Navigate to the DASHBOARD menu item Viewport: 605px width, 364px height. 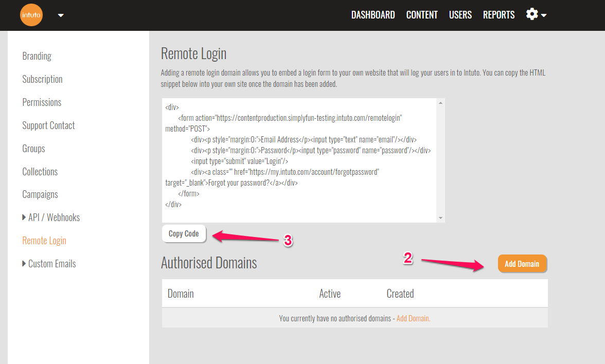point(373,14)
